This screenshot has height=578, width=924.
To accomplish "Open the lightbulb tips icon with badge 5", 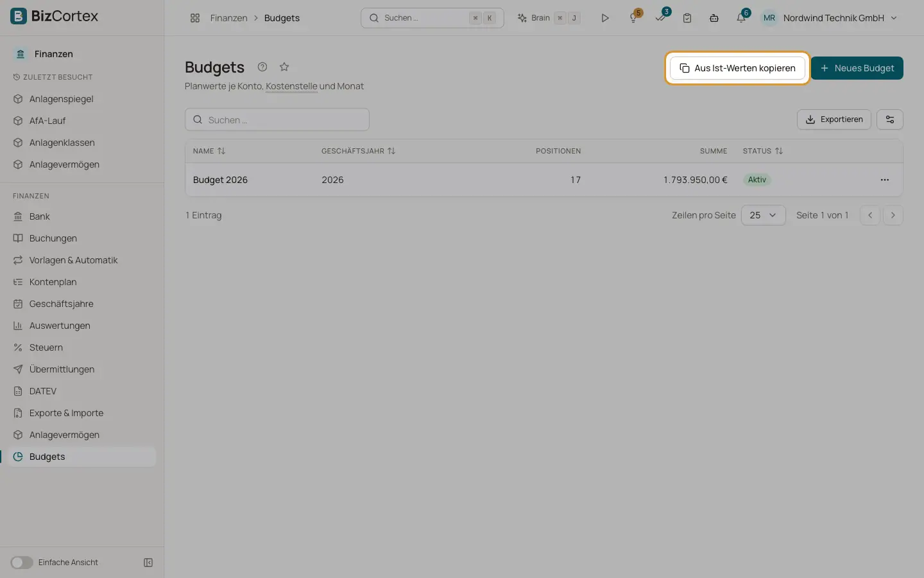I will [634, 17].
